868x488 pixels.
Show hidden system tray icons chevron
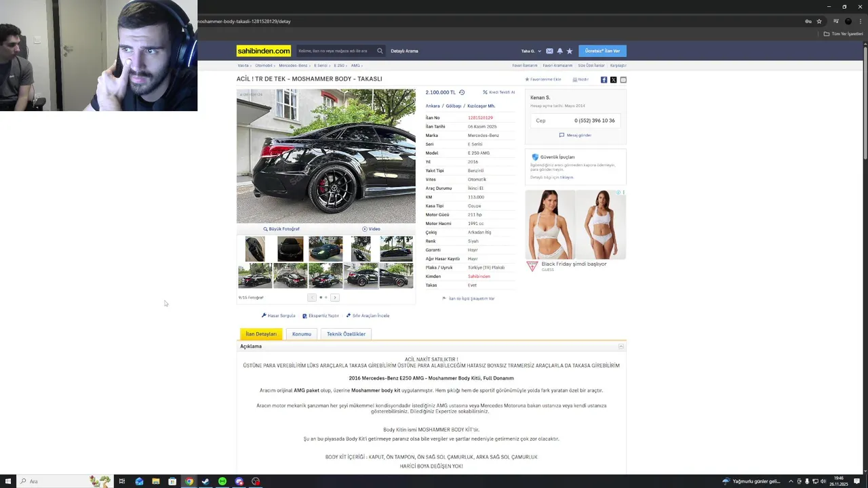point(791,481)
